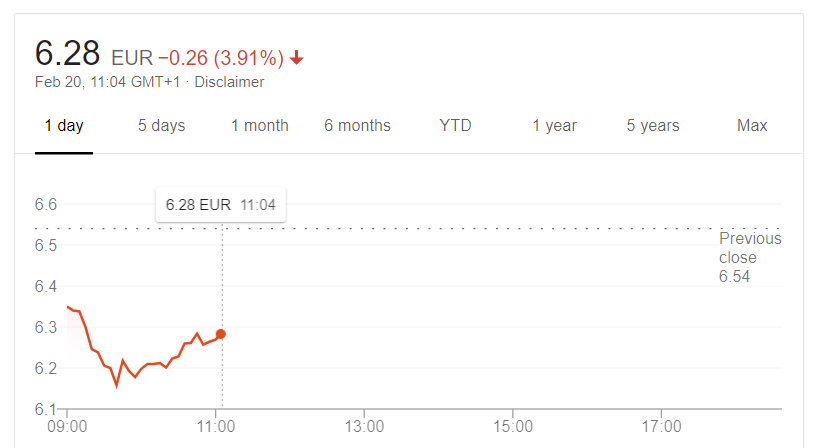
Task: Open the 1 month chart range
Action: [x=260, y=126]
